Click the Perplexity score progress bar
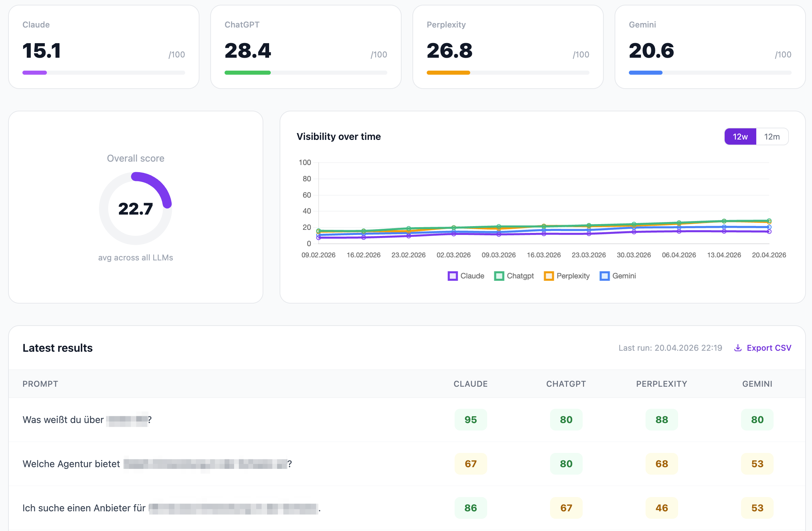812x531 pixels. pos(508,73)
